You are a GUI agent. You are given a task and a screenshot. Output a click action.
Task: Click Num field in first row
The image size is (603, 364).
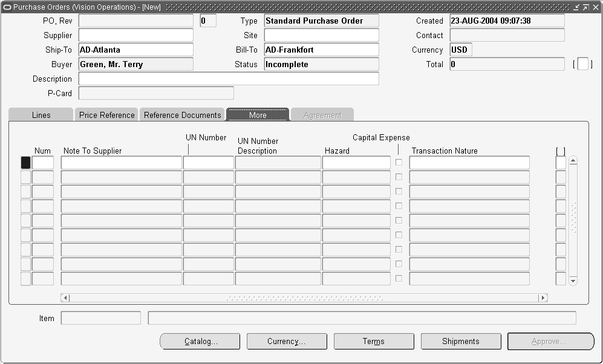pyautogui.click(x=43, y=163)
